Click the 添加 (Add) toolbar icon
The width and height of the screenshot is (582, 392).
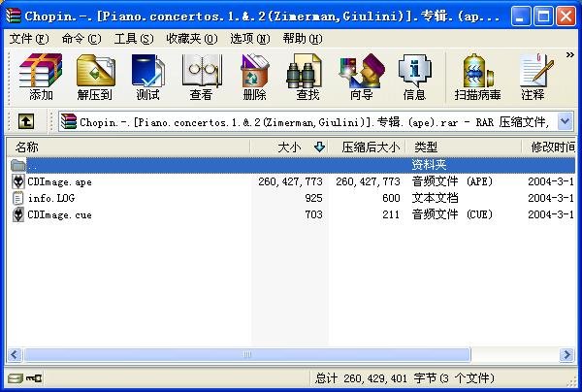41,77
